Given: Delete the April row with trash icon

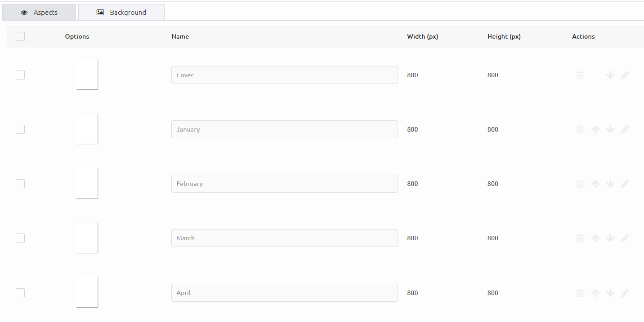Looking at the screenshot, I should pyautogui.click(x=580, y=293).
